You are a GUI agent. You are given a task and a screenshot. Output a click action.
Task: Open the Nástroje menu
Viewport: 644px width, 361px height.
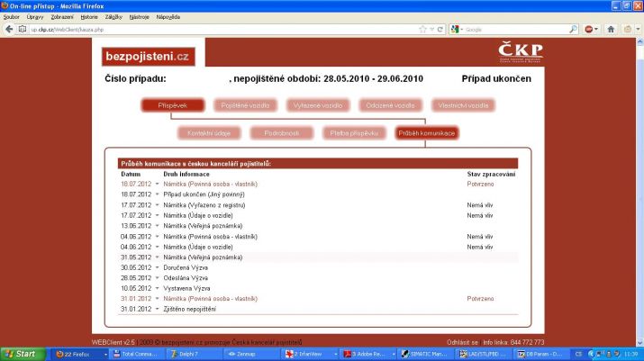coord(139,17)
